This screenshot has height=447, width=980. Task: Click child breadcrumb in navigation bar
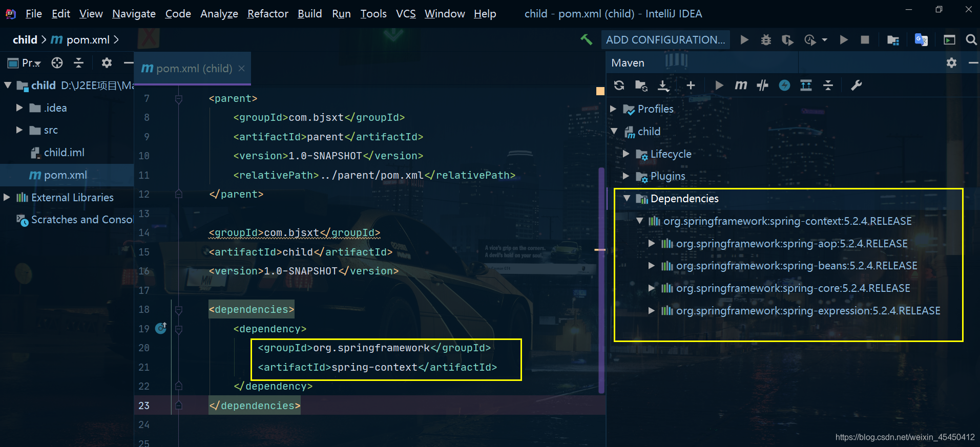coord(25,39)
